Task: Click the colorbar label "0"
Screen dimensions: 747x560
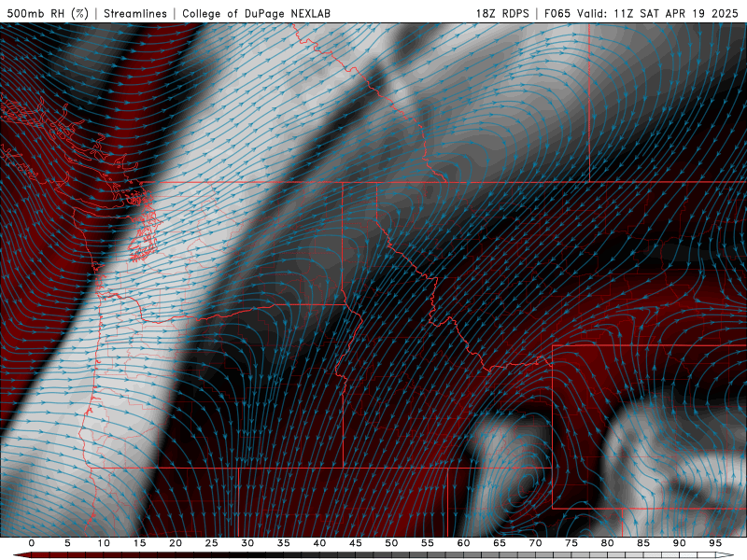Action: click(x=32, y=543)
